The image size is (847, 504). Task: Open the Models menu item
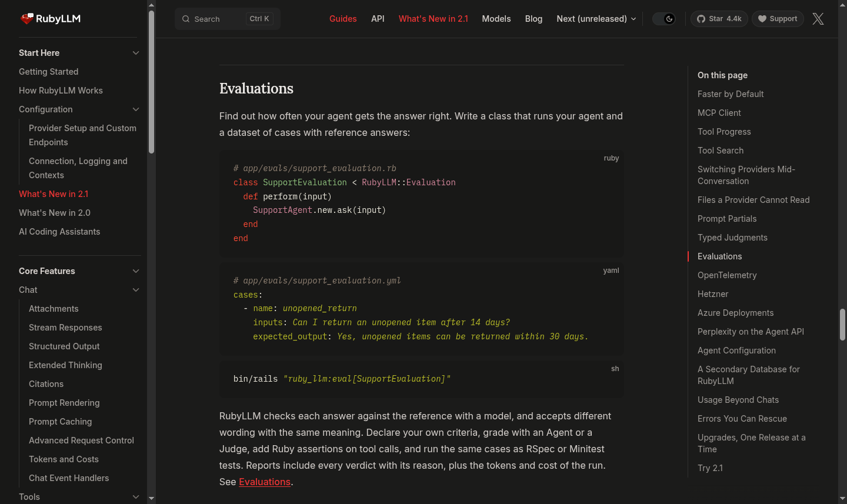tap(496, 19)
